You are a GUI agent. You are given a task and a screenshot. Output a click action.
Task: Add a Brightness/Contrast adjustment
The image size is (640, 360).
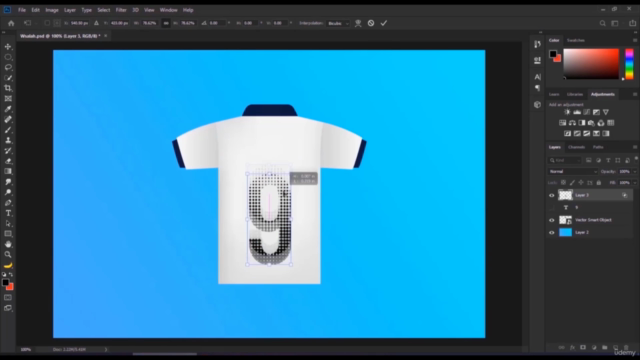[x=567, y=112]
